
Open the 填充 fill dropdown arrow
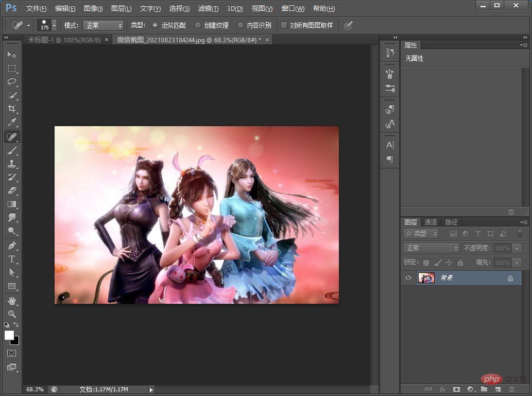[x=517, y=263]
